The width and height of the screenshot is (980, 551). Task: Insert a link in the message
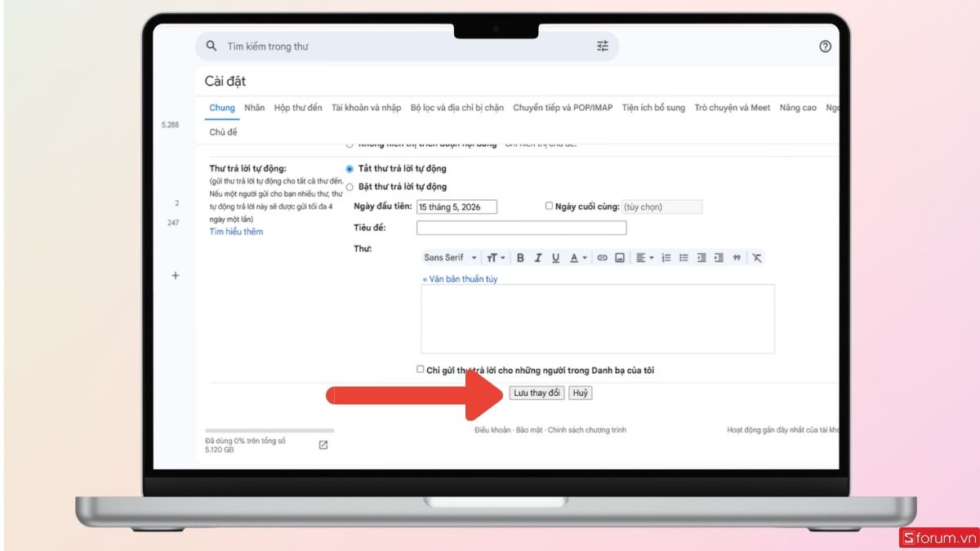click(602, 258)
